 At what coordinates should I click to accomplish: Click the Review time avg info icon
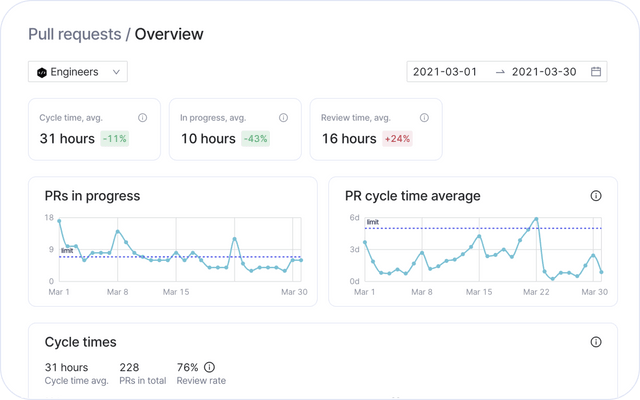[x=425, y=118]
